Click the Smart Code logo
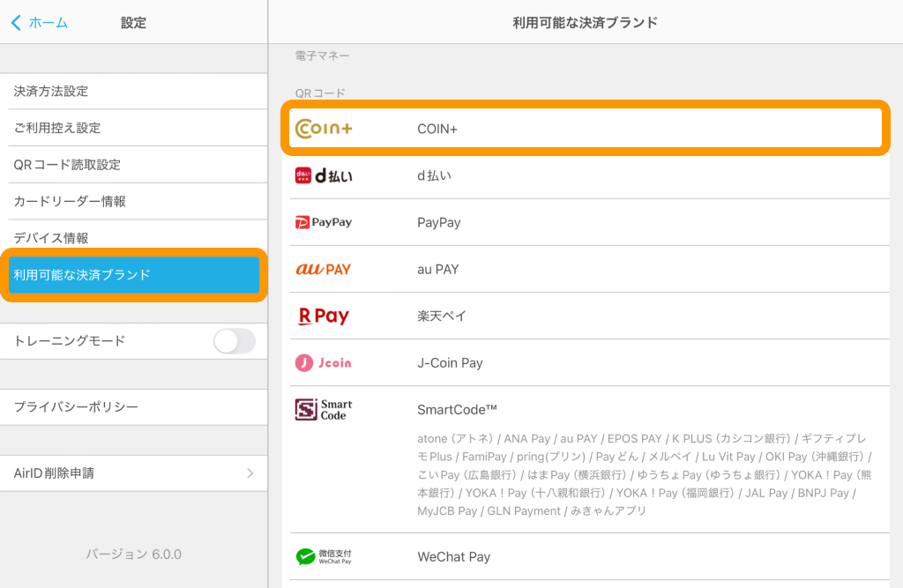The image size is (903, 588). (324, 409)
